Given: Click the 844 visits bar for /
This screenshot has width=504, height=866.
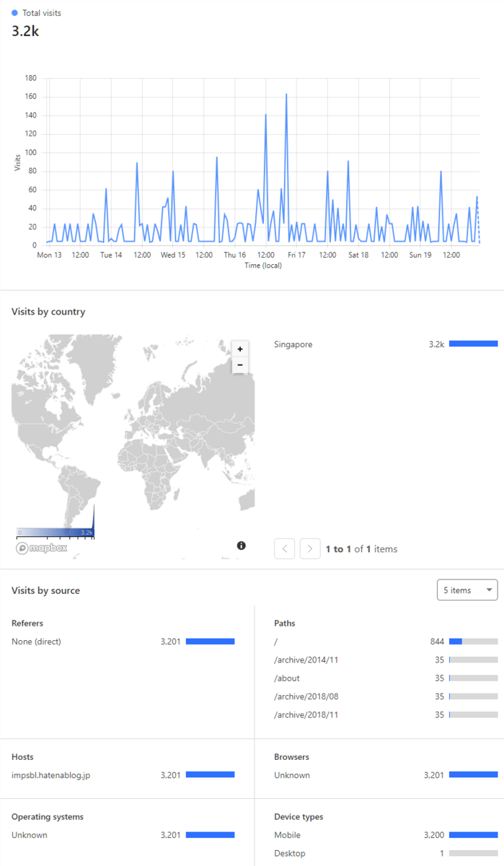Looking at the screenshot, I should pyautogui.click(x=473, y=641).
